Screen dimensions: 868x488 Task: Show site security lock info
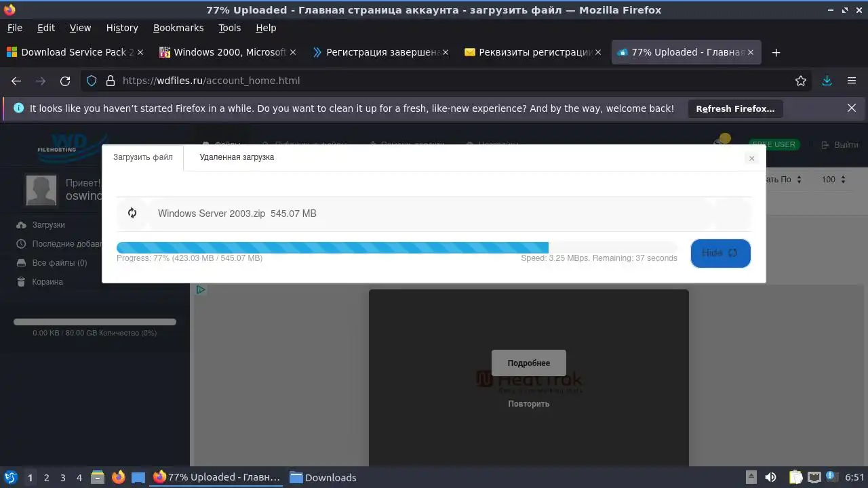coord(111,81)
